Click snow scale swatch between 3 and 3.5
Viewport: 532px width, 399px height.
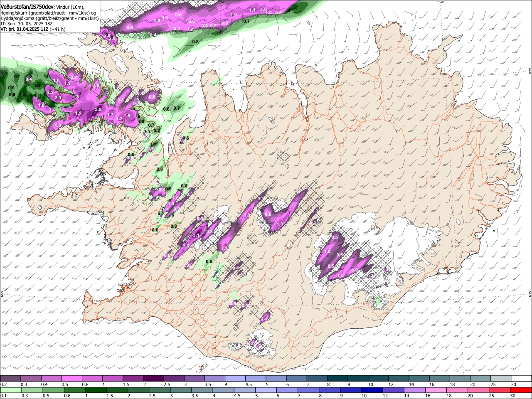(x=194, y=378)
